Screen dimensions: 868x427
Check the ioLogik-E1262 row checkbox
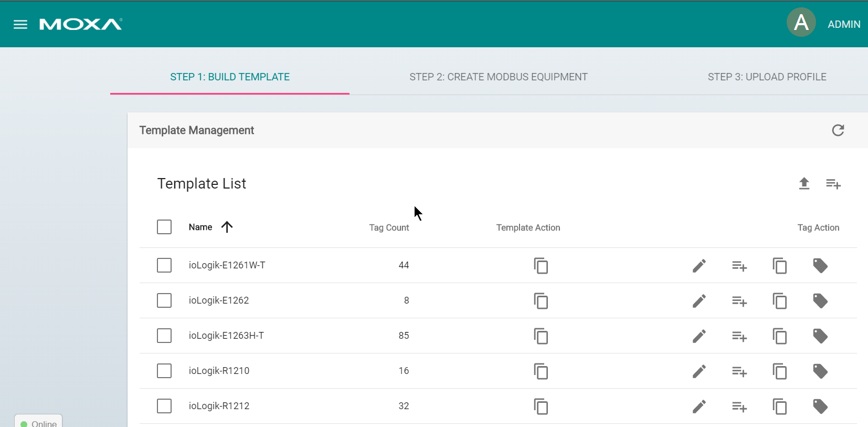[164, 300]
